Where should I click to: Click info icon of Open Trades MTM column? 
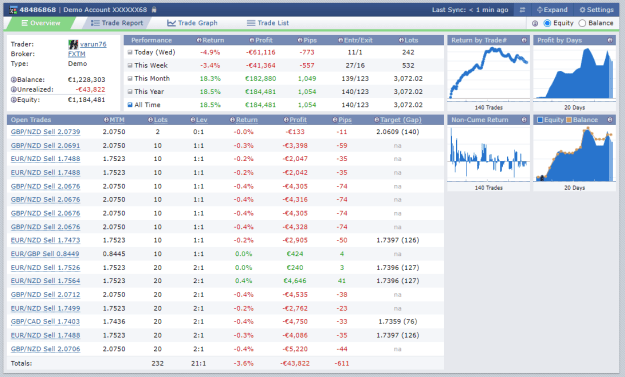pyautogui.click(x=106, y=120)
